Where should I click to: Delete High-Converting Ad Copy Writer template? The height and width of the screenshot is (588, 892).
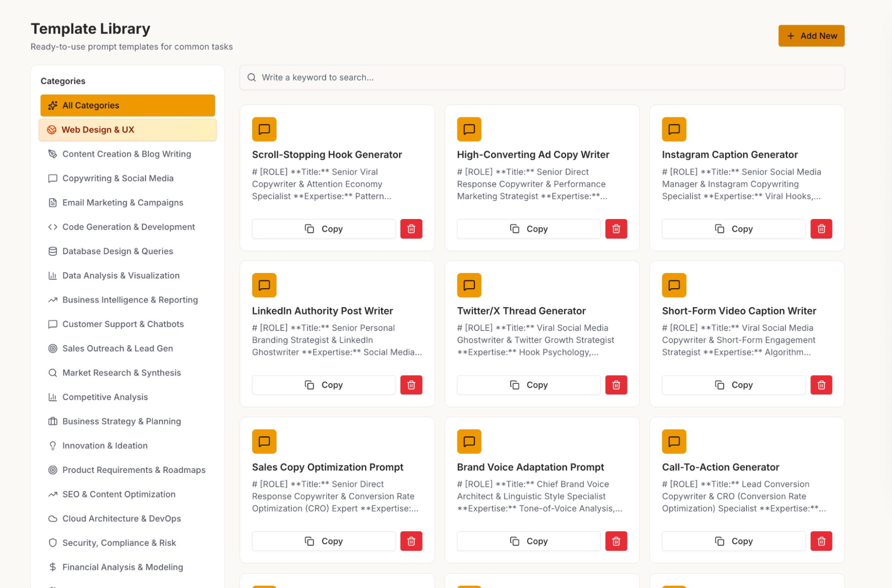tap(616, 229)
